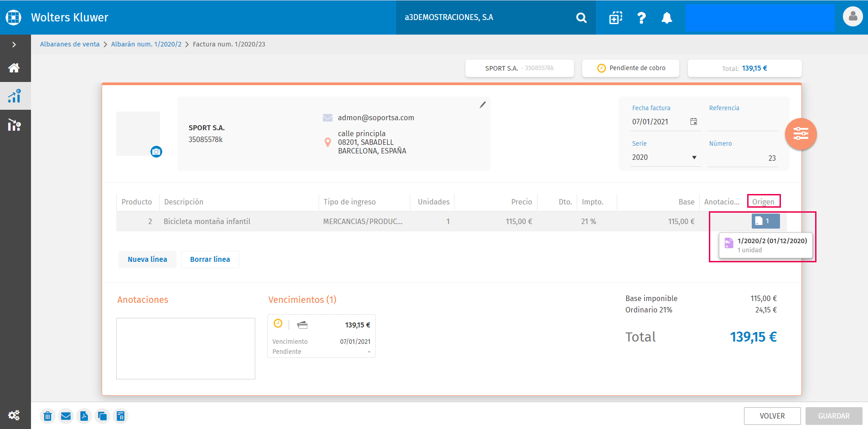This screenshot has height=429, width=868.
Task: Click the Anotacio... column header
Action: pyautogui.click(x=722, y=202)
